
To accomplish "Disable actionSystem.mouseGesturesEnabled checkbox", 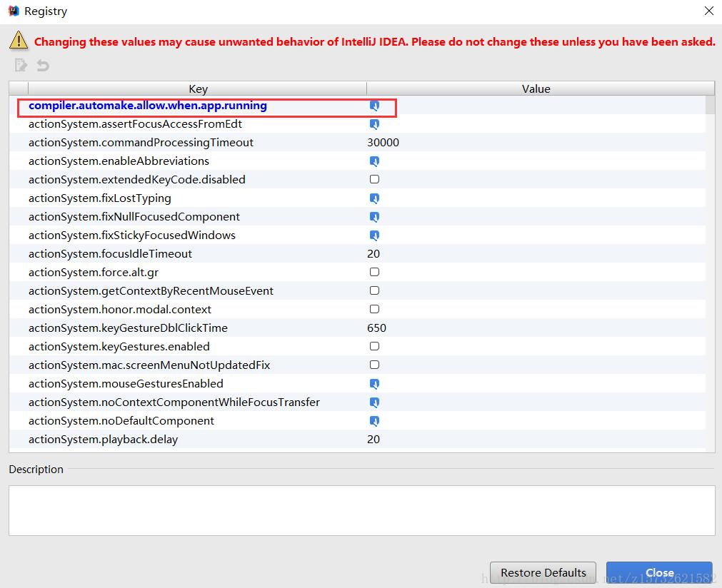I will point(374,384).
